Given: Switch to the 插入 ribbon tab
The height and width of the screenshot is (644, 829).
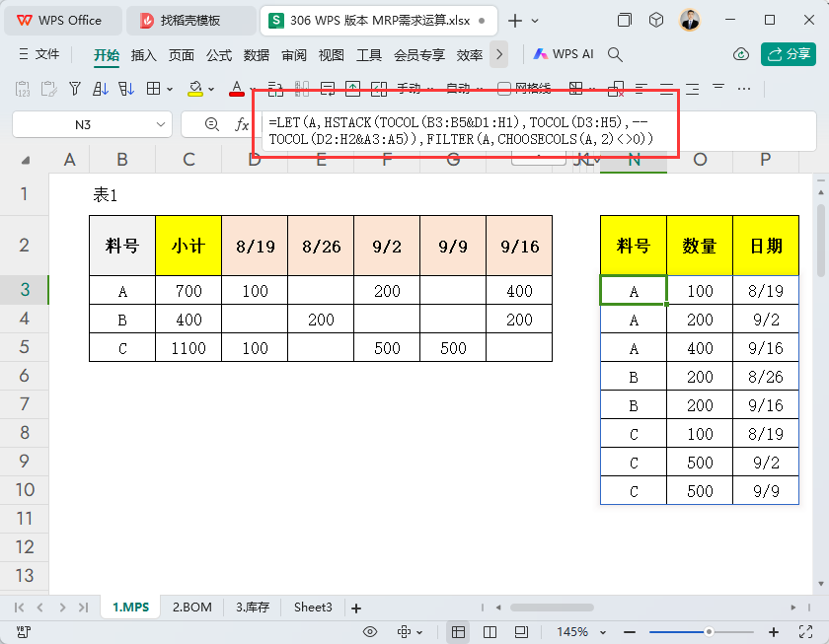Looking at the screenshot, I should pyautogui.click(x=143, y=54).
